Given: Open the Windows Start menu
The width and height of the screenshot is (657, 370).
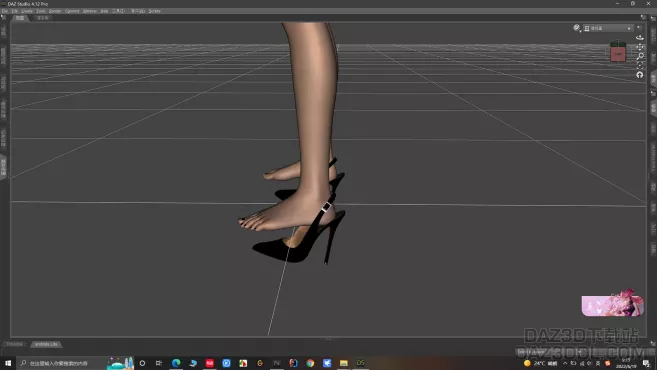Looking at the screenshot, I should coord(8,363).
